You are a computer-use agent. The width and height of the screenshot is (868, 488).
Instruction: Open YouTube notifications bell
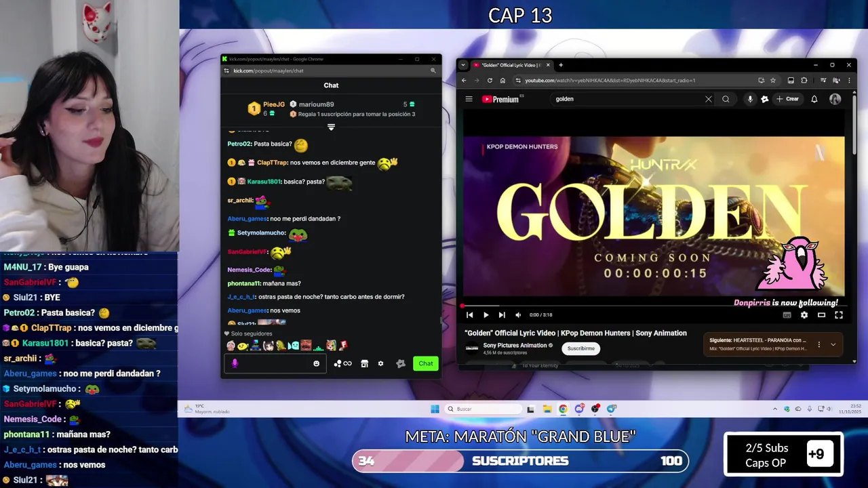(814, 99)
